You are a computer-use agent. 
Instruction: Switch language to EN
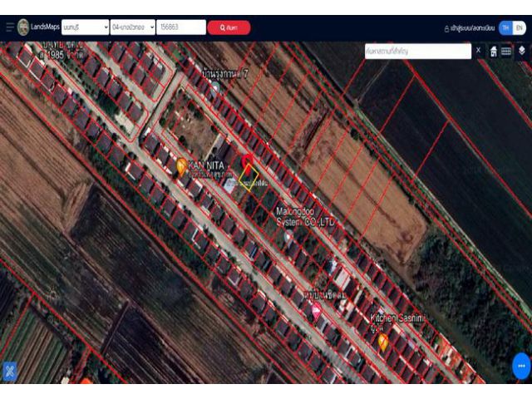coord(520,27)
